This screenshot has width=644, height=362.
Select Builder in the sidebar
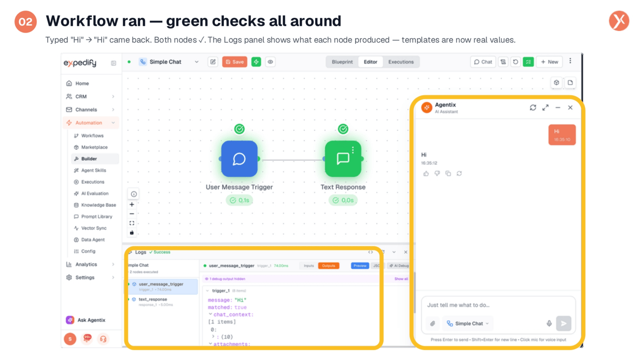point(95,159)
